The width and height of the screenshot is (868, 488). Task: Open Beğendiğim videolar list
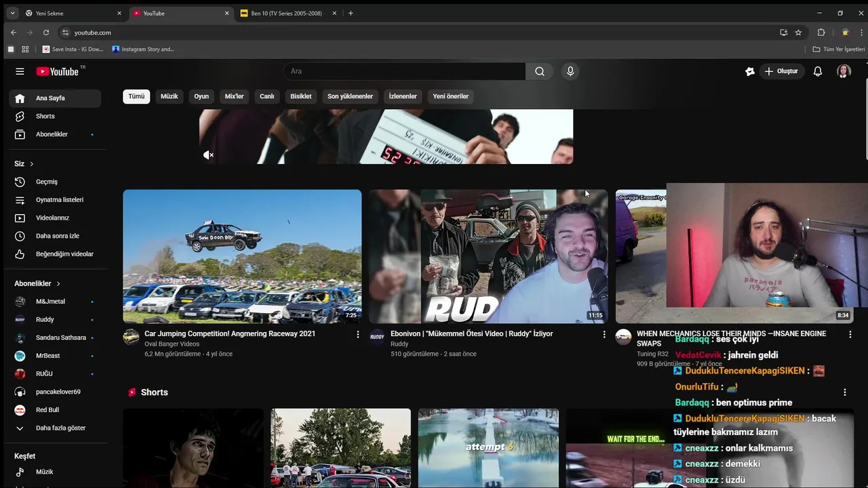55,254
